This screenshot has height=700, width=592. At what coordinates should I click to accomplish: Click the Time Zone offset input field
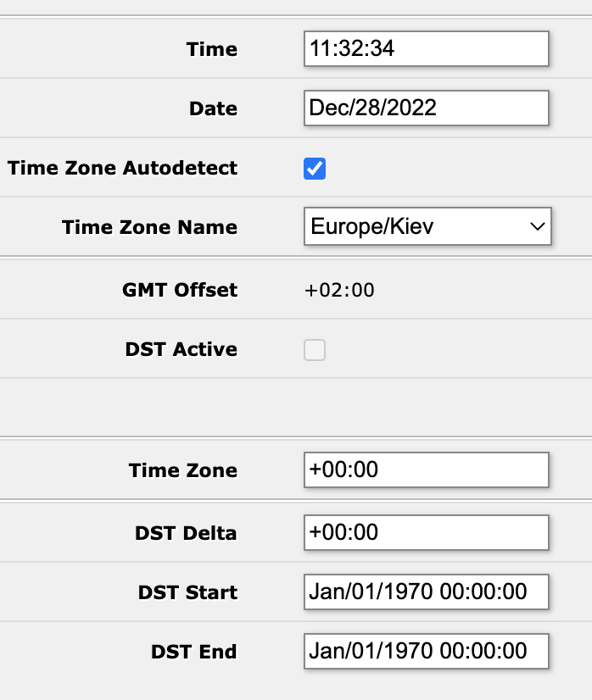point(426,470)
